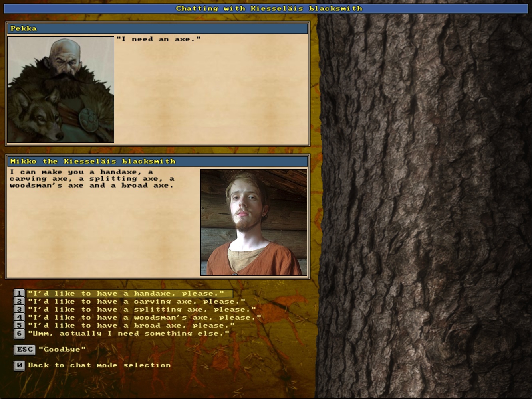
Task: Click the number 5 key icon
Action: (x=19, y=326)
